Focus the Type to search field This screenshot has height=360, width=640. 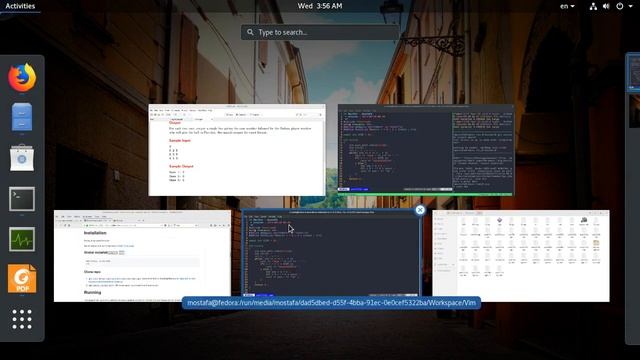pyautogui.click(x=320, y=32)
